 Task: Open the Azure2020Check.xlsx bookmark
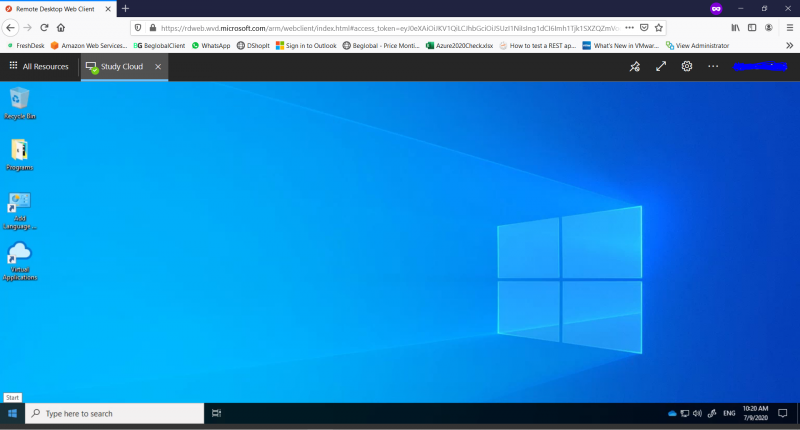click(x=460, y=45)
